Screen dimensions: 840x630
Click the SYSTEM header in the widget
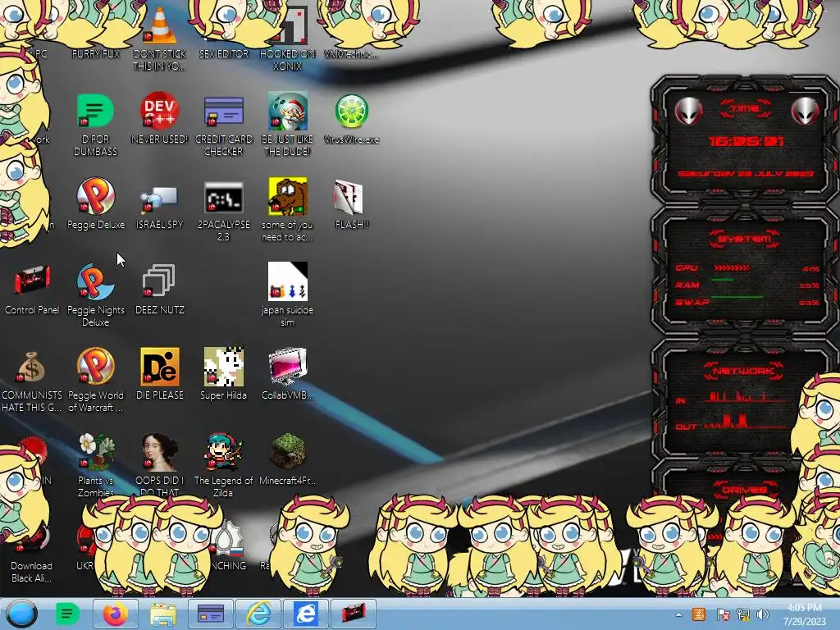[745, 239]
